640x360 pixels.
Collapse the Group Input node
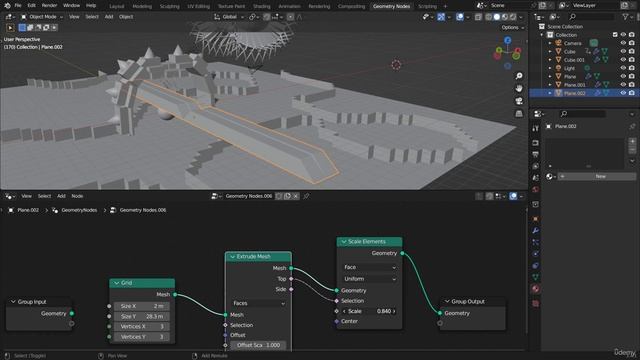pos(13,302)
